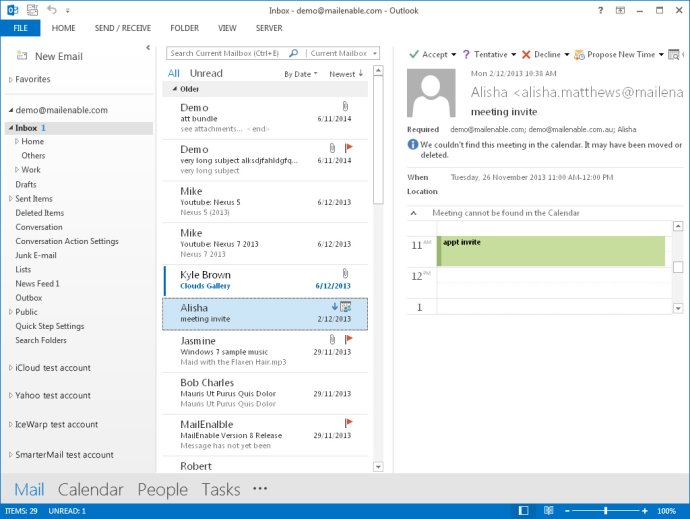Click the New Email button
The image size is (690, 519).
50,56
